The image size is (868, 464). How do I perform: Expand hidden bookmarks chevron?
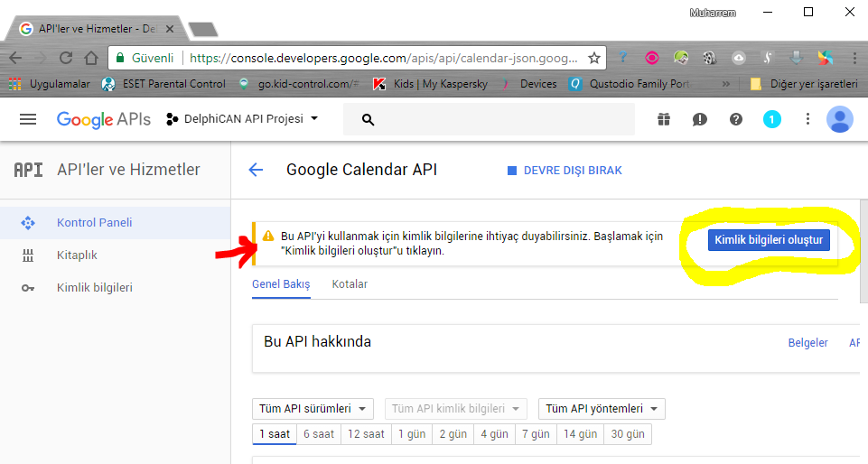coord(725,84)
